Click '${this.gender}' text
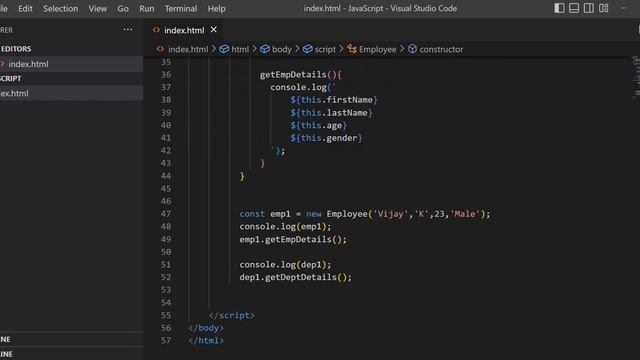The height and width of the screenshot is (360, 640). click(x=326, y=138)
